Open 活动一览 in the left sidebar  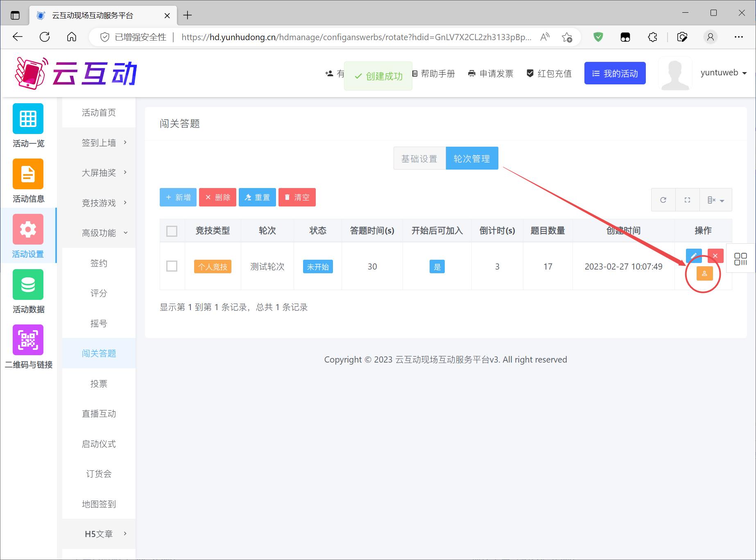pos(28,125)
